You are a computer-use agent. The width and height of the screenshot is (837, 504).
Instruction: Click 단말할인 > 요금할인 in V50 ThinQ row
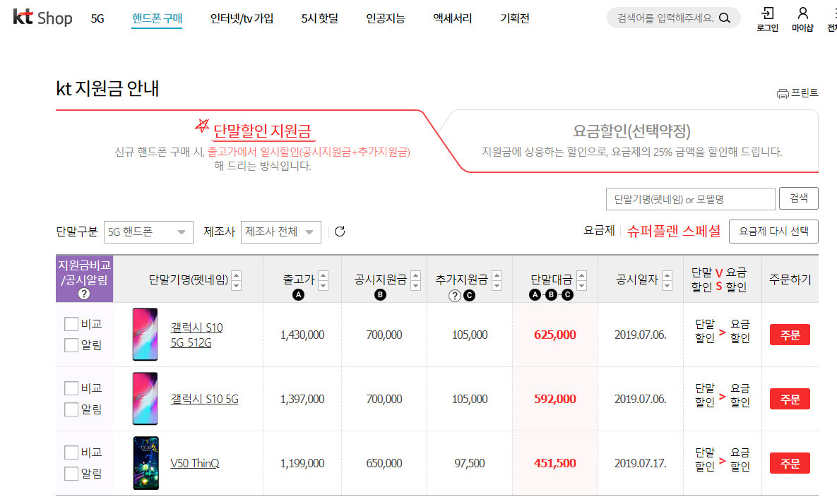723,460
